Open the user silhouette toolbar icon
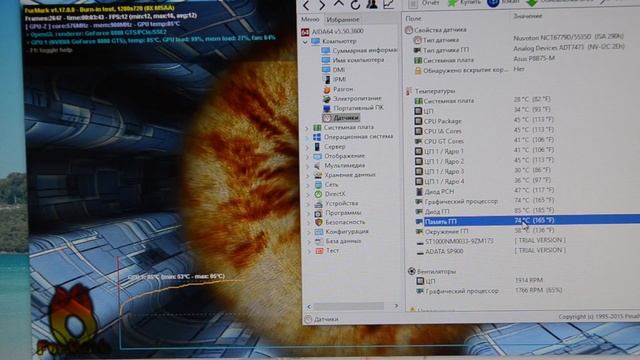The image size is (640, 360). pos(371,4)
